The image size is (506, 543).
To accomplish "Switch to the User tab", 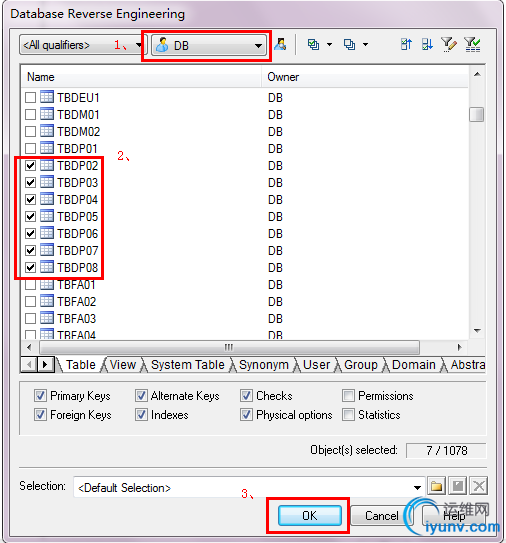I will [316, 365].
